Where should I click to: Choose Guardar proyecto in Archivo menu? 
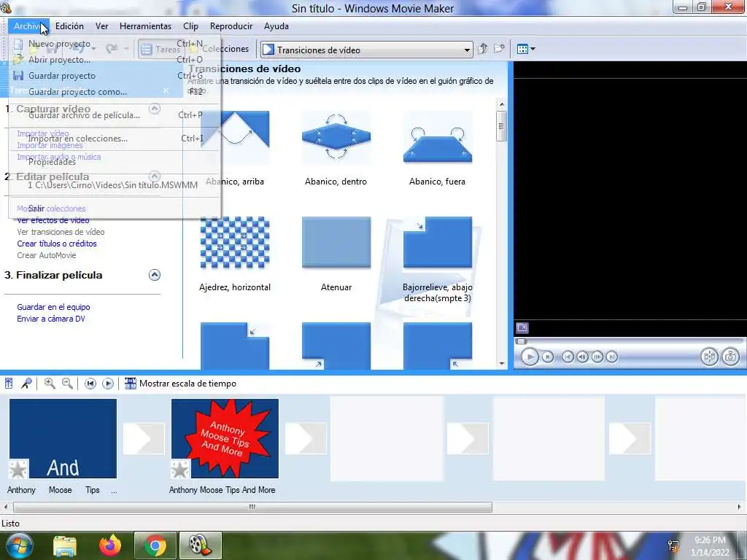click(x=115, y=76)
